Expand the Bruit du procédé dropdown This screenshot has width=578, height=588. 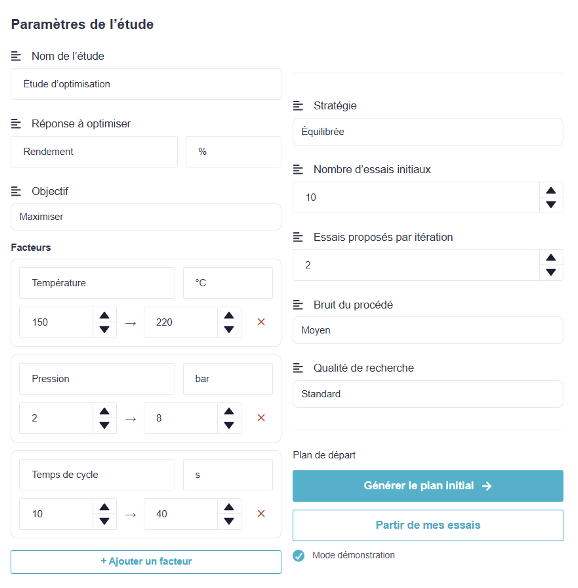point(428,330)
